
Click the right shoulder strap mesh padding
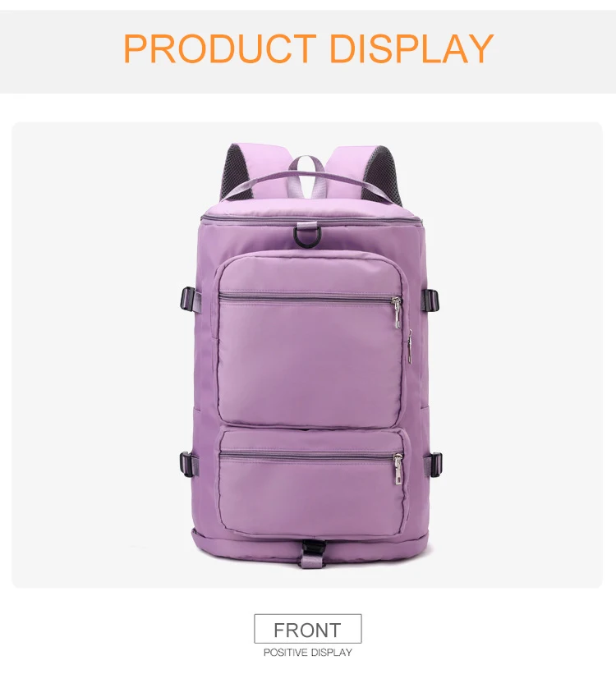(x=386, y=172)
